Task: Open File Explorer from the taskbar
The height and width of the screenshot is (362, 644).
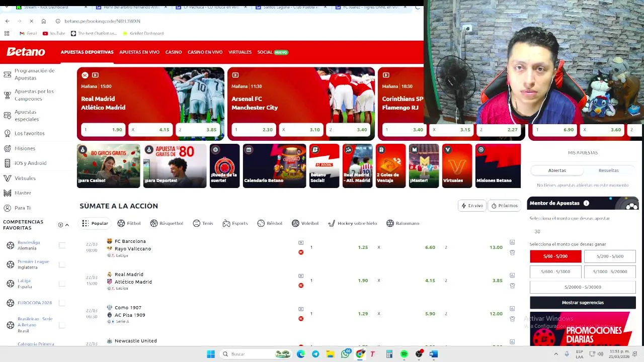Action: pos(330,354)
